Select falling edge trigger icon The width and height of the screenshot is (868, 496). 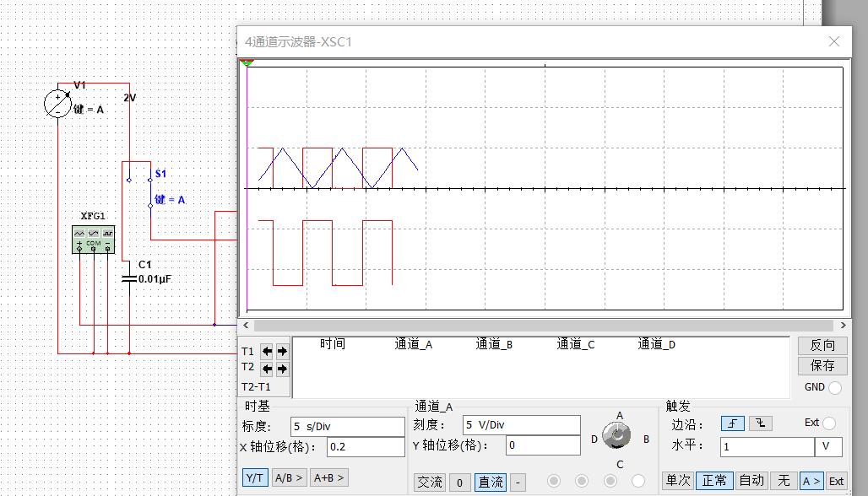pos(761,423)
